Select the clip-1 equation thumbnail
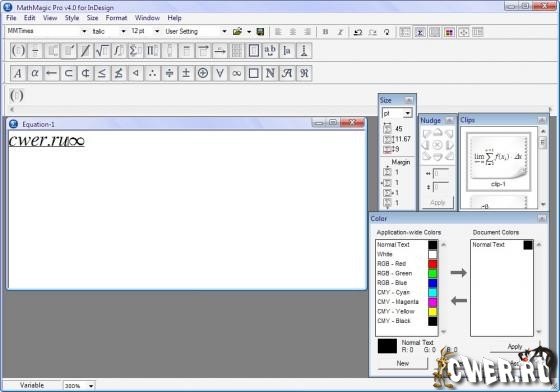 (499, 161)
